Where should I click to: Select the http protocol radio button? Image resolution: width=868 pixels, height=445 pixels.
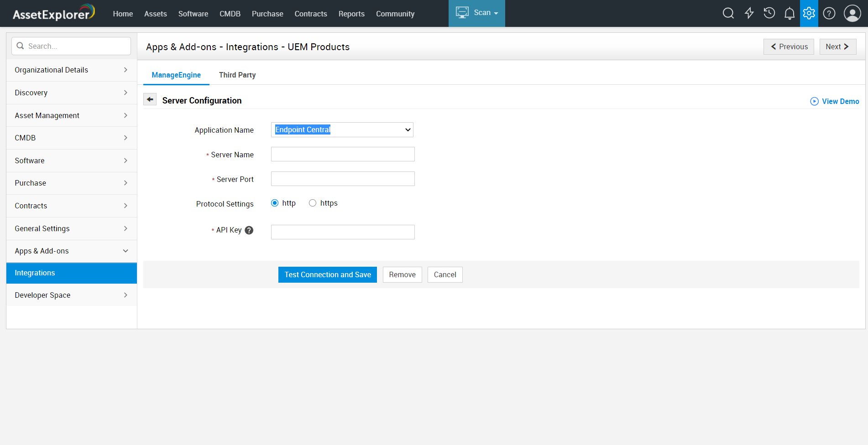point(275,203)
